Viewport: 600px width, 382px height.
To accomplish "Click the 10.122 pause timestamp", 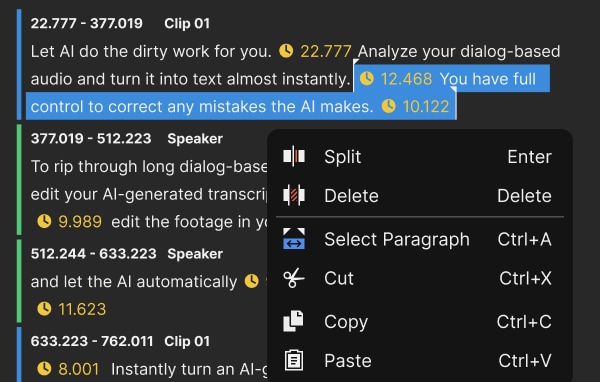I will (426, 106).
